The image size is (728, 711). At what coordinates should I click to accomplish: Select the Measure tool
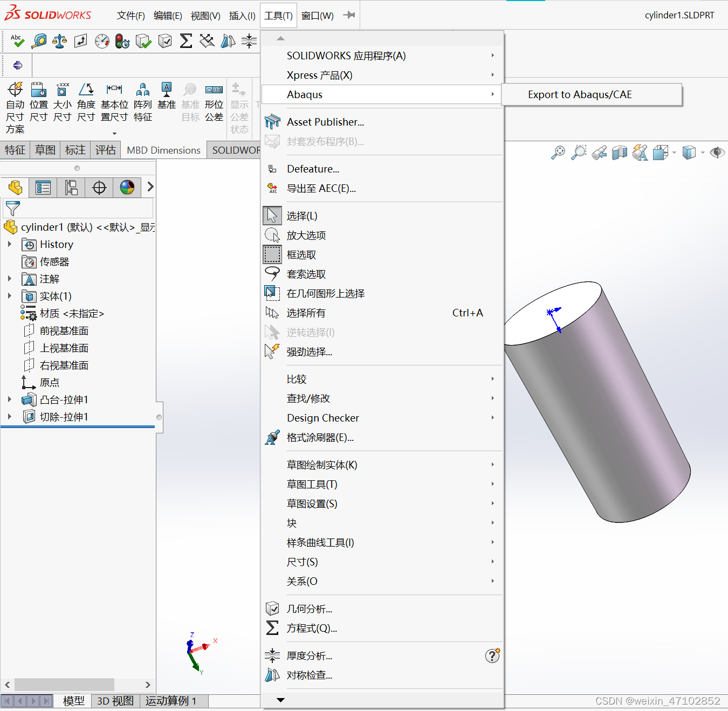[39, 41]
